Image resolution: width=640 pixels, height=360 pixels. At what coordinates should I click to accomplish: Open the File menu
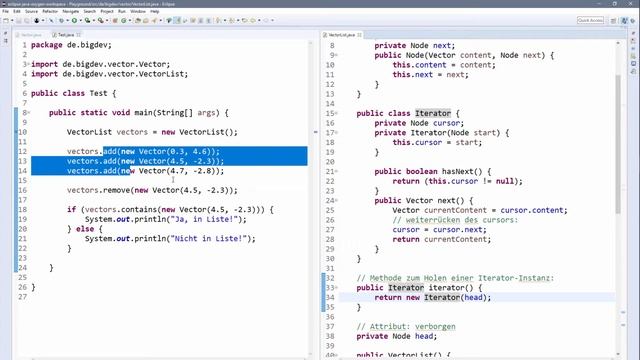pos(5,11)
